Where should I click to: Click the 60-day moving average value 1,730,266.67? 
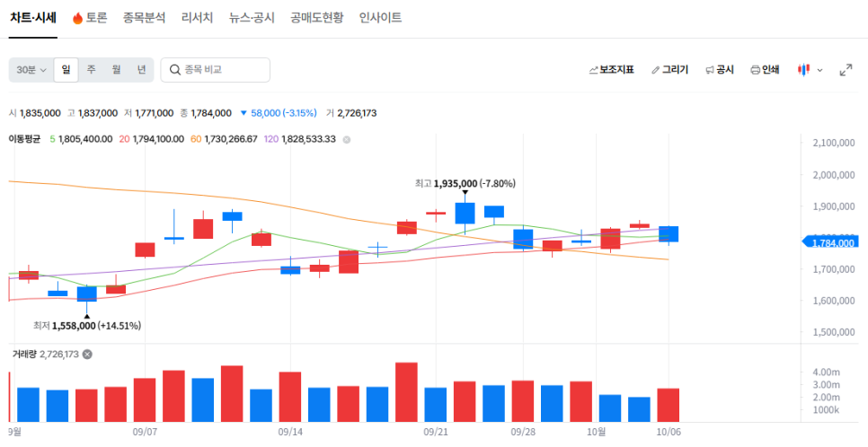click(231, 139)
